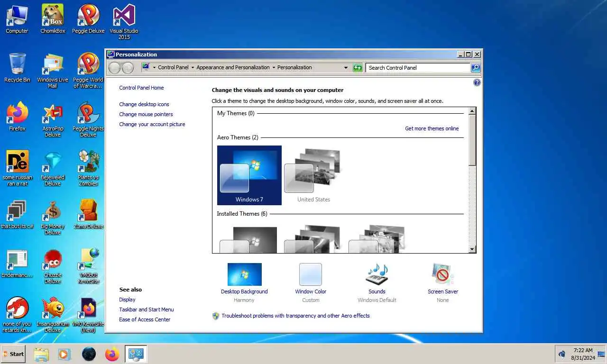Click the Search Control Panel field
Viewport: 607px width, 364px height.
(x=418, y=68)
